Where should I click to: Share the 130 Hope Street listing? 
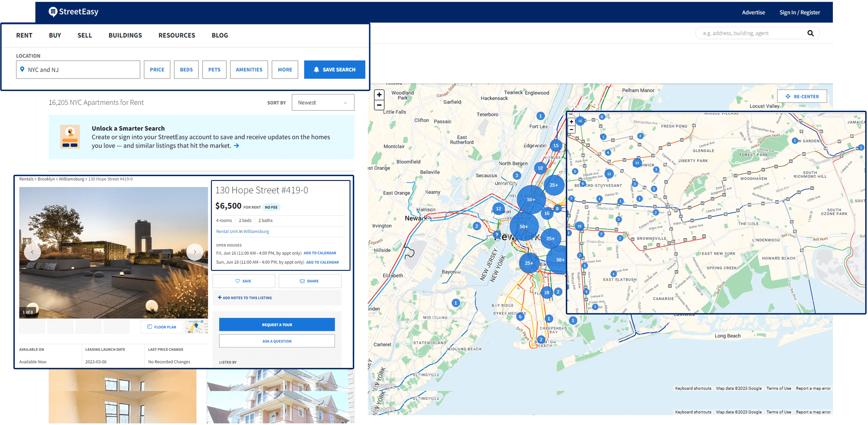pos(310,281)
